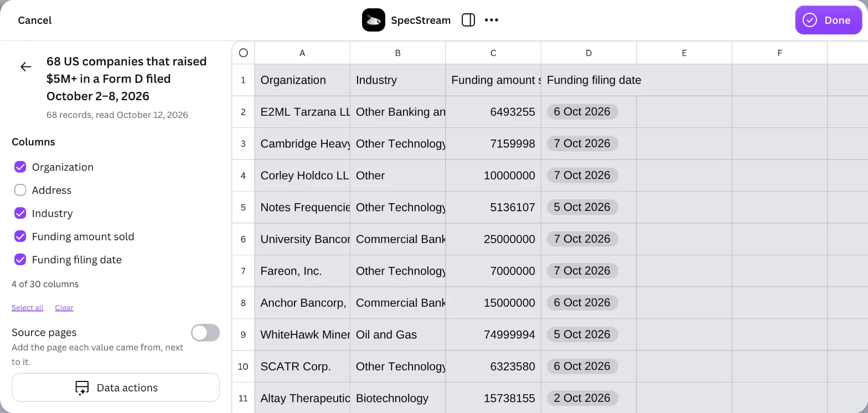Click the 6493255 funding amount cell
Viewport: 868px width, 413px height.
tap(493, 112)
